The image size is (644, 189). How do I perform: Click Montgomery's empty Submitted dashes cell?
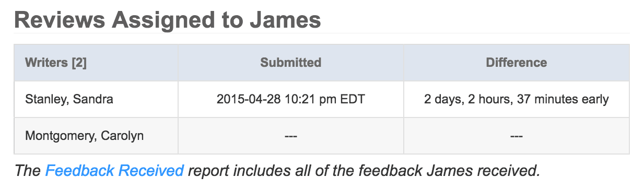[291, 136]
